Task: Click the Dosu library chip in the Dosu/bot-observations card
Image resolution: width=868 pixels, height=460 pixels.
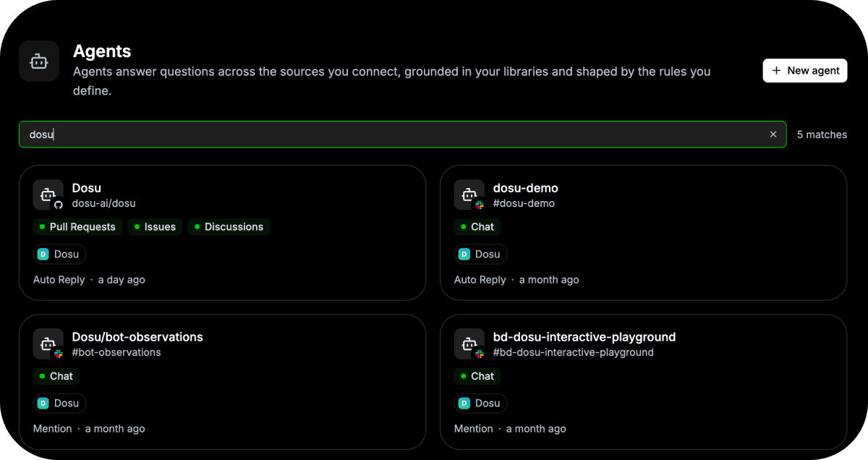Action: pos(60,403)
